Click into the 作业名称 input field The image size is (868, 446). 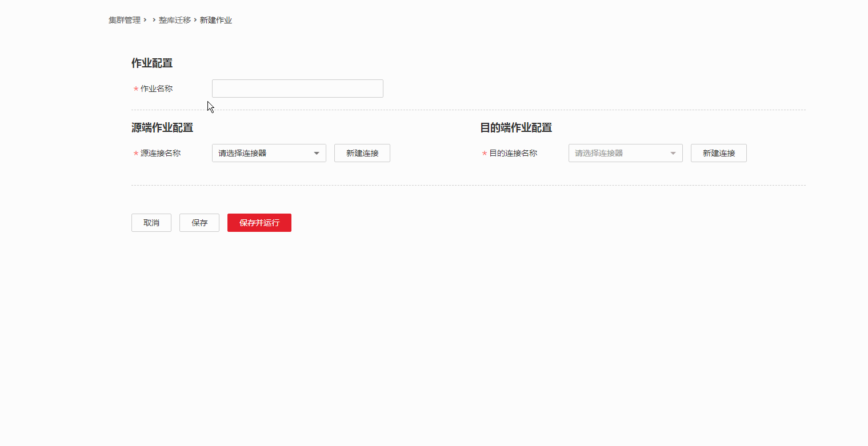[297, 88]
